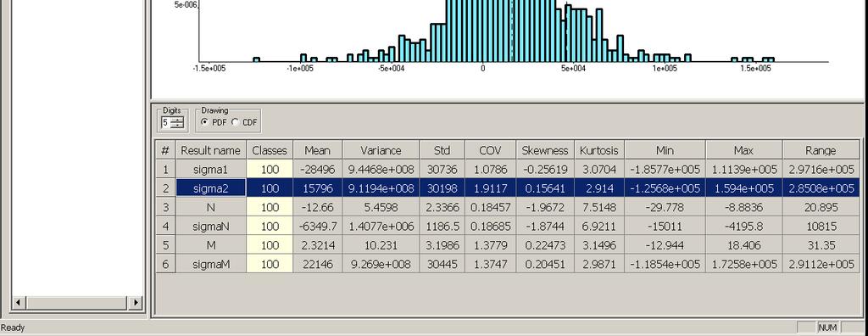Click the Digits value input field
The image size is (868, 336).
click(165, 122)
